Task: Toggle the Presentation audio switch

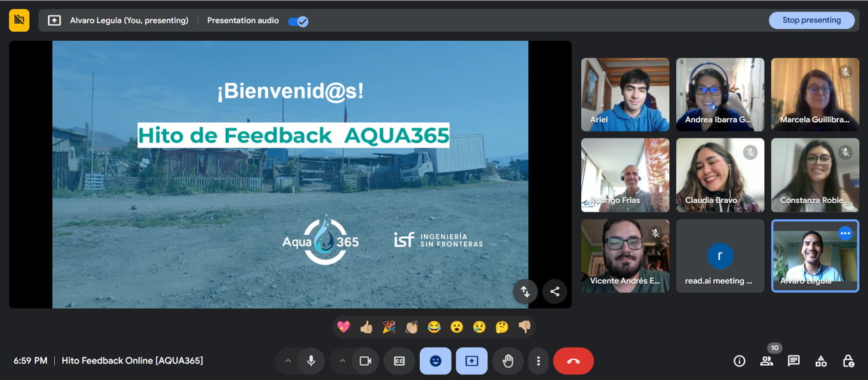Action: point(298,21)
